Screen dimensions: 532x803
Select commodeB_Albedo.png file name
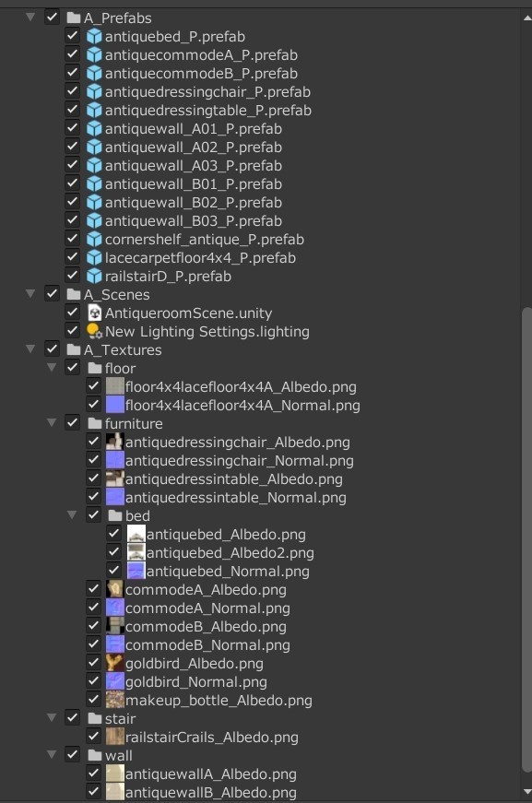[206, 626]
